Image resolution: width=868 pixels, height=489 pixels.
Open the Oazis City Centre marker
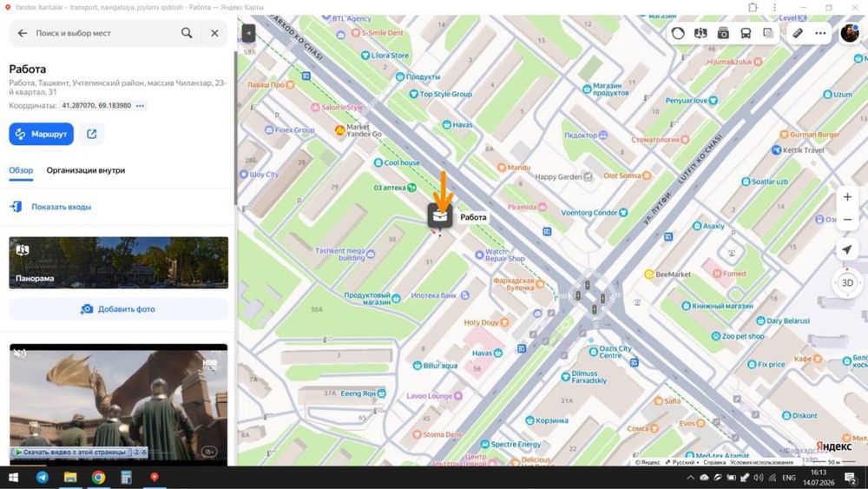click(x=610, y=352)
